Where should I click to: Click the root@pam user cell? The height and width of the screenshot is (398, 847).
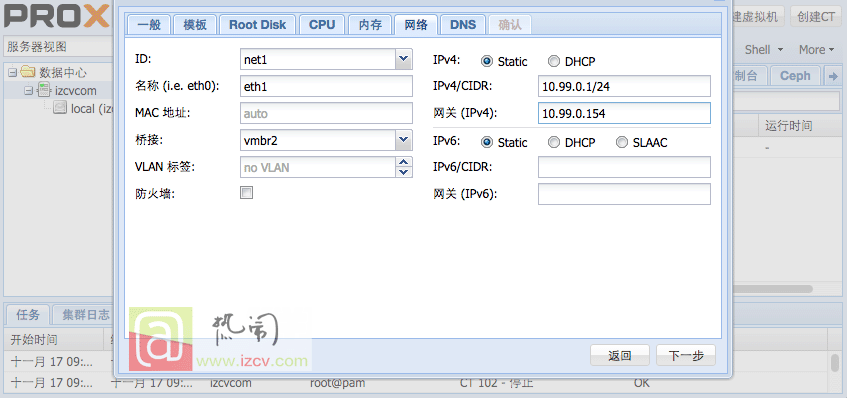[338, 383]
